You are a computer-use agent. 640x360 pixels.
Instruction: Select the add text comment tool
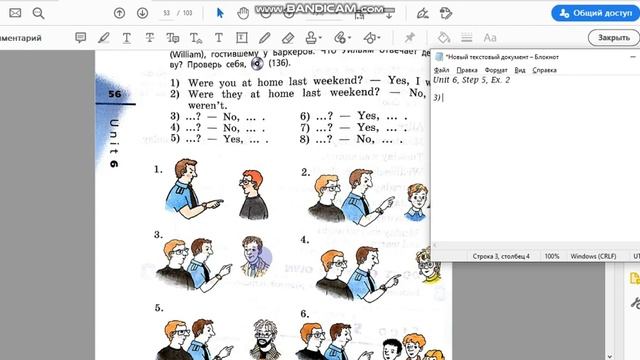(219, 38)
